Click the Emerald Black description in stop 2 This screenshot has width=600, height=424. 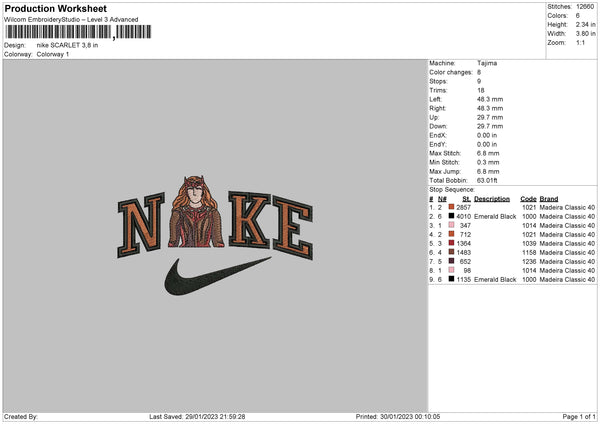(495, 217)
